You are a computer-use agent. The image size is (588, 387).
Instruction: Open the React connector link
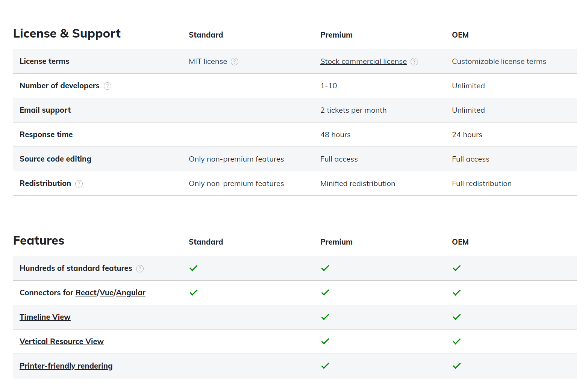point(86,293)
